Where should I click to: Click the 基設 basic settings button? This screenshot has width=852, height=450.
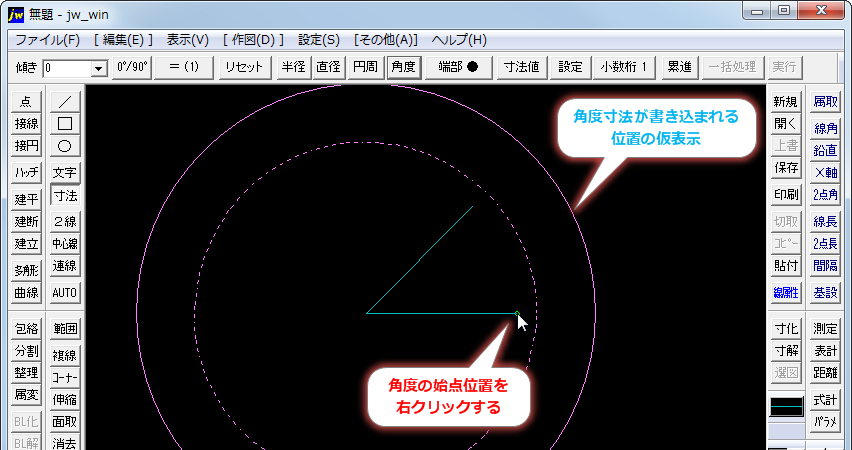point(825,292)
